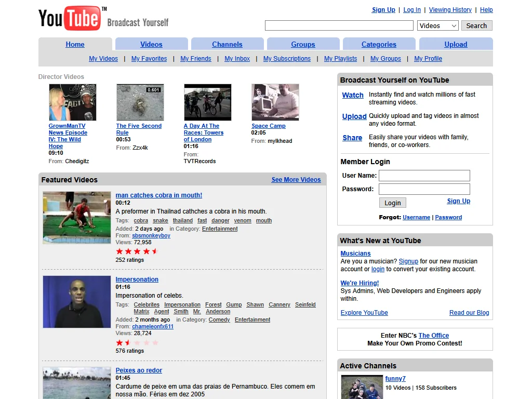Screen dimensions: 532x399
Task: Open the GrownManTV video thumbnail
Action: (73, 102)
